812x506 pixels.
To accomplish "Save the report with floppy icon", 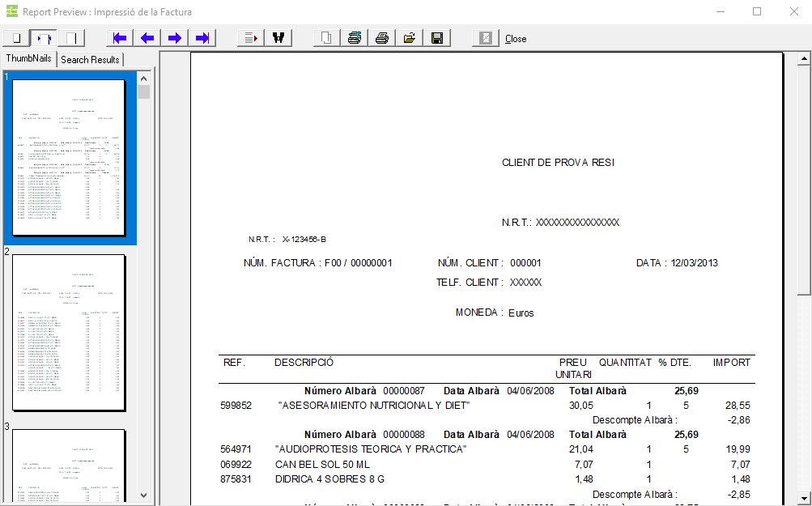I will [437, 38].
